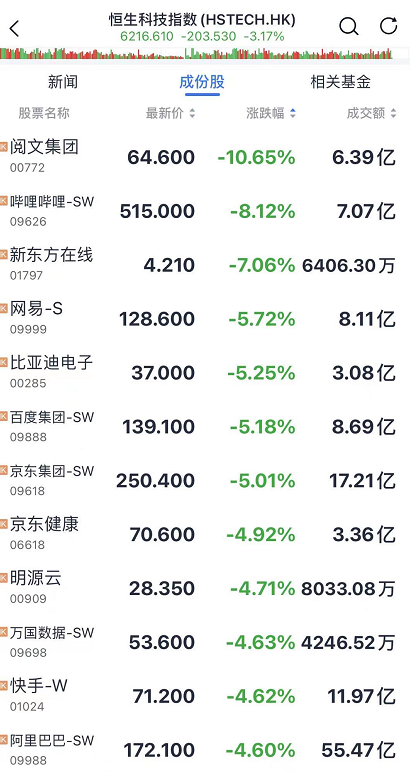Click the refresh icon
Screen dimensions: 410x772
(389, 25)
